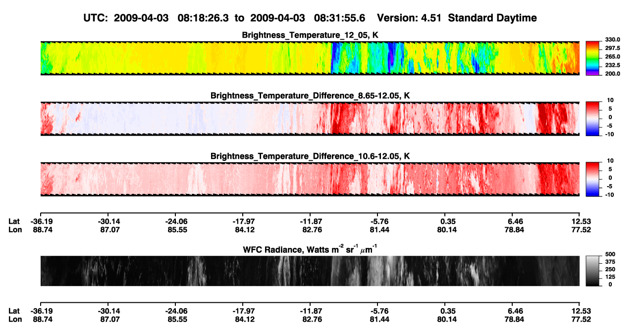Click latitude 6.46 on axis above WFC title

tap(515, 222)
